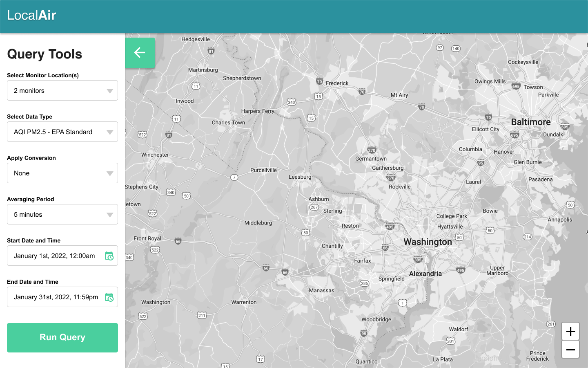Select the Annapolis map label
The height and width of the screenshot is (368, 588).
[560, 220]
